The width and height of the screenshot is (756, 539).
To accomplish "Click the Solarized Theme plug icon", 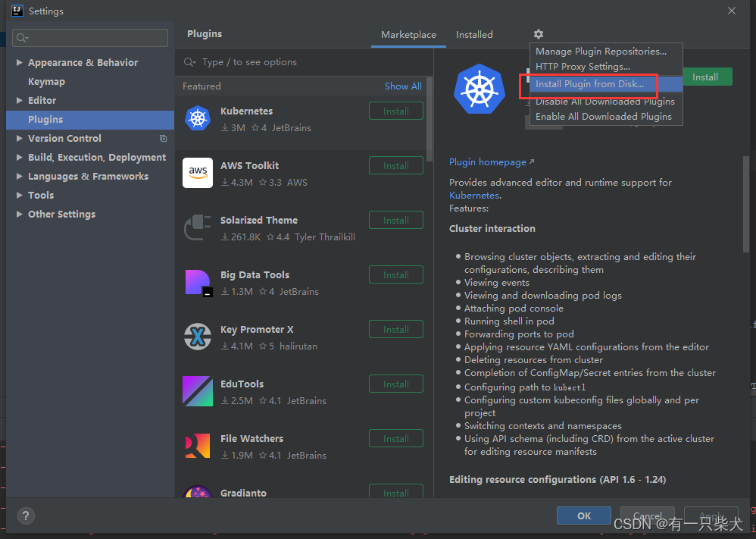I will point(198,227).
